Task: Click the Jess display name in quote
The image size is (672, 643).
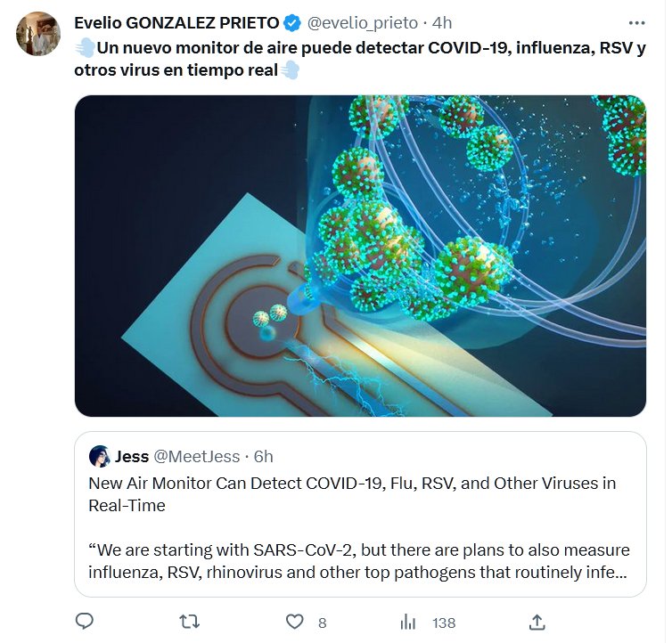Action: pyautogui.click(x=132, y=457)
